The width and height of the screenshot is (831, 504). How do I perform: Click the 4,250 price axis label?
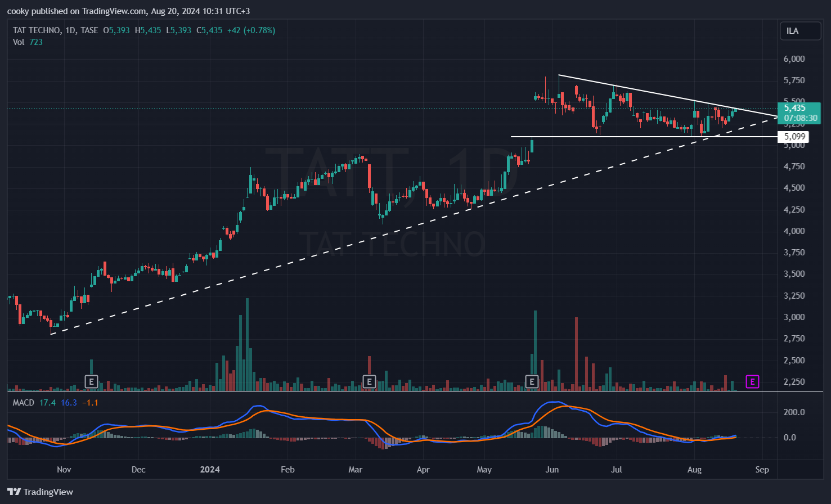794,210
